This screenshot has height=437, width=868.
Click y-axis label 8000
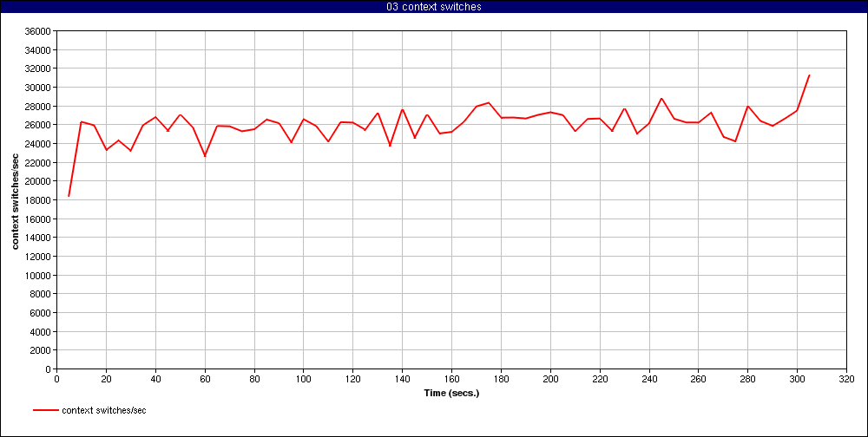point(41,294)
